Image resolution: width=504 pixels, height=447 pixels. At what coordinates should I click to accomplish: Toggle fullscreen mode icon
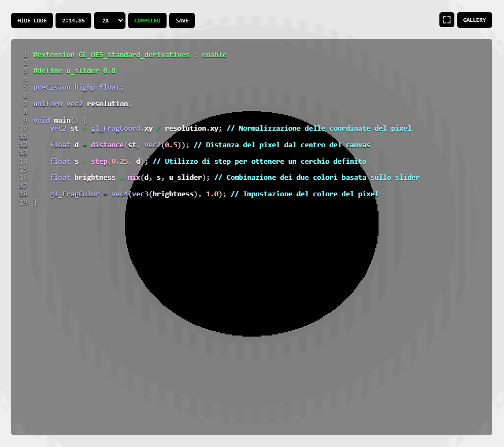point(447,20)
